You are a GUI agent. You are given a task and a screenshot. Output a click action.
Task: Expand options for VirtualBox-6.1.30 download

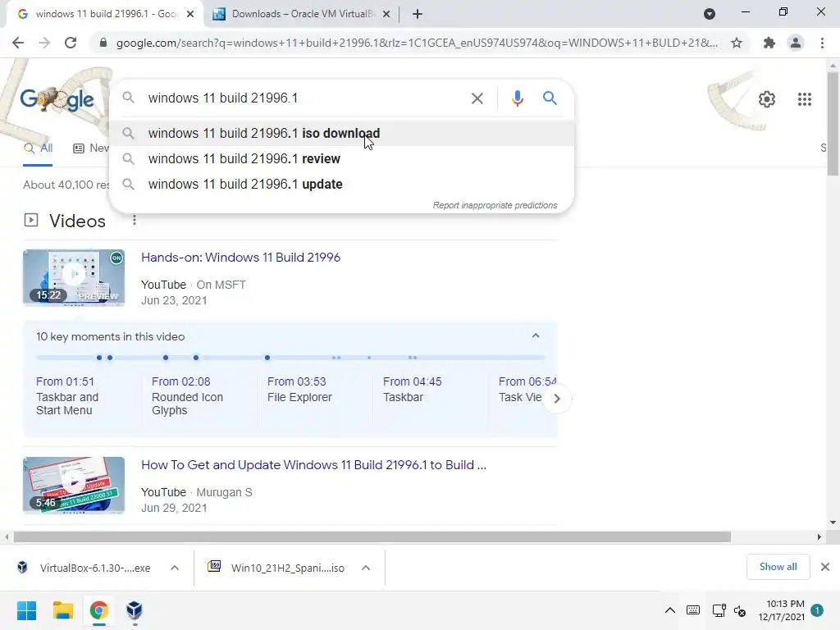point(175,568)
